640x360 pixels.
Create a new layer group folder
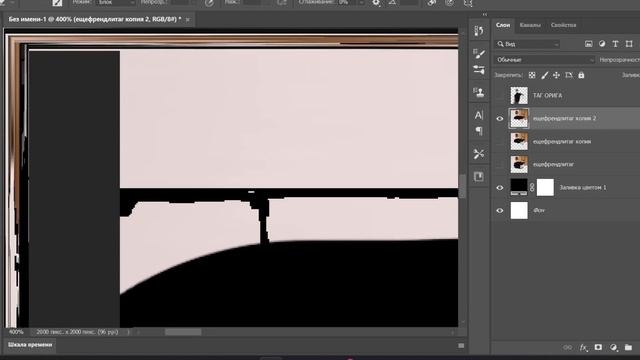click(629, 347)
